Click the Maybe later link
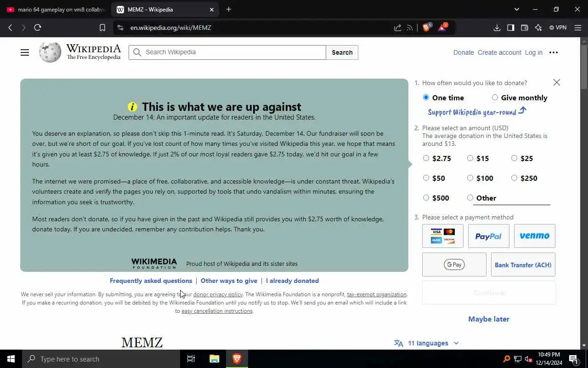Image resolution: width=588 pixels, height=368 pixels. pos(489,319)
